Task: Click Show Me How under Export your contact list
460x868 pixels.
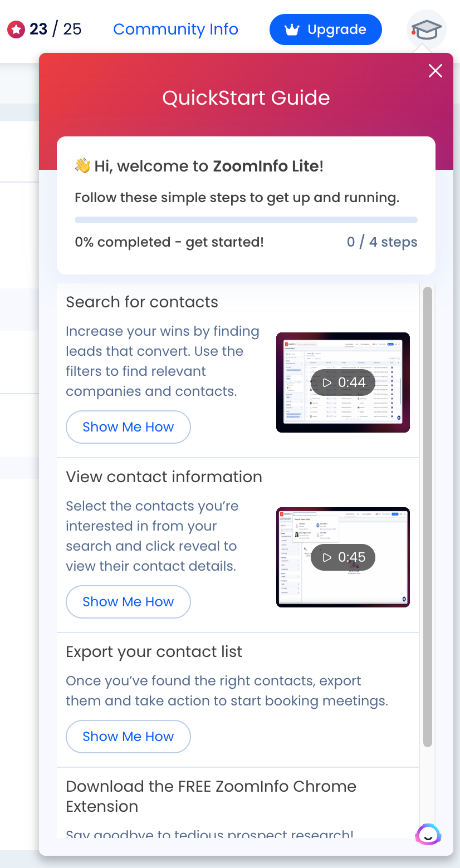Action: click(128, 736)
